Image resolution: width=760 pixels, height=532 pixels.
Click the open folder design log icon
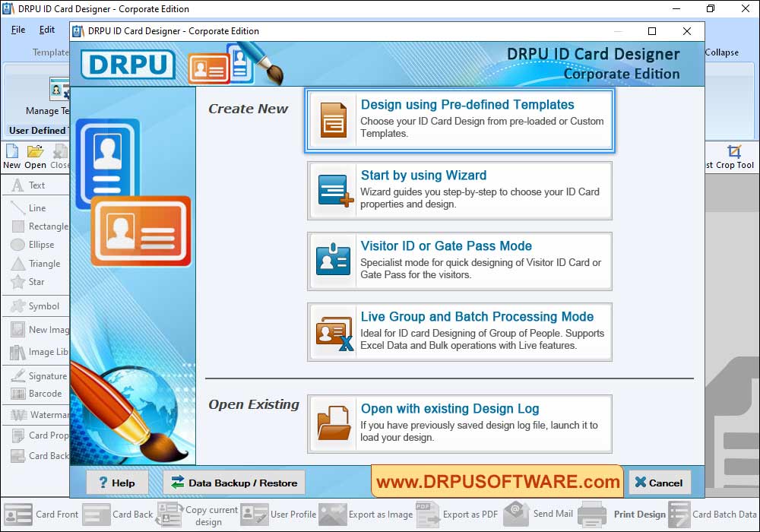coord(334,423)
